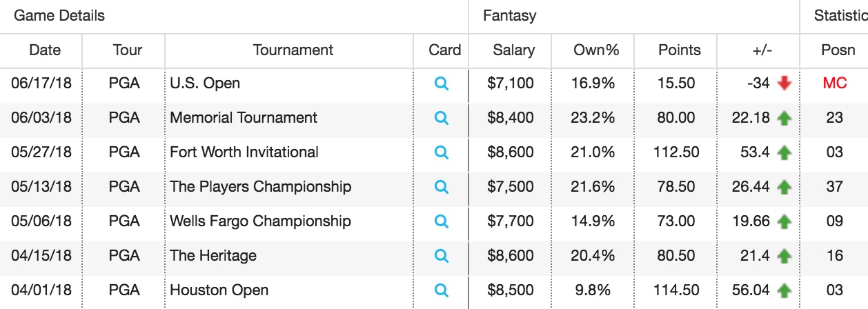
Task: View the Fort Worth Invitational card icon
Action: (x=442, y=152)
